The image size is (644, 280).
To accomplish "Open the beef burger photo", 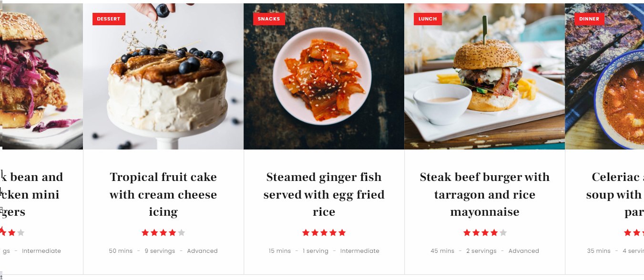I will [x=485, y=76].
